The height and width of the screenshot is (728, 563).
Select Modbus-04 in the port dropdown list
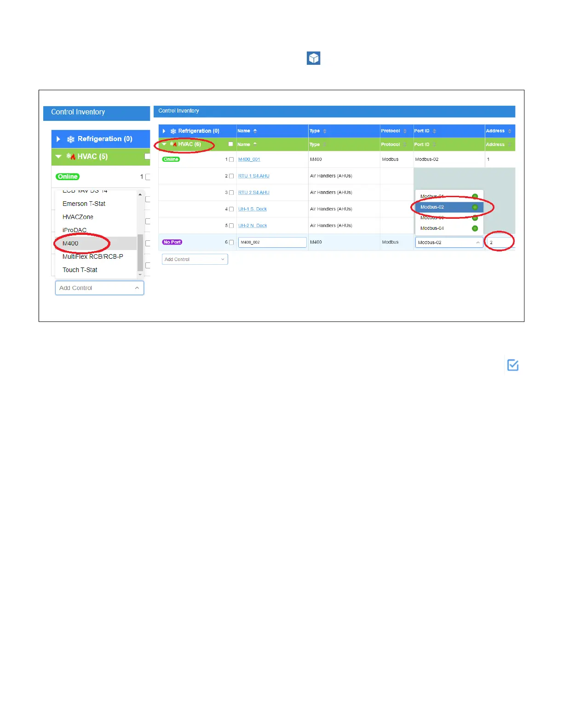click(449, 228)
